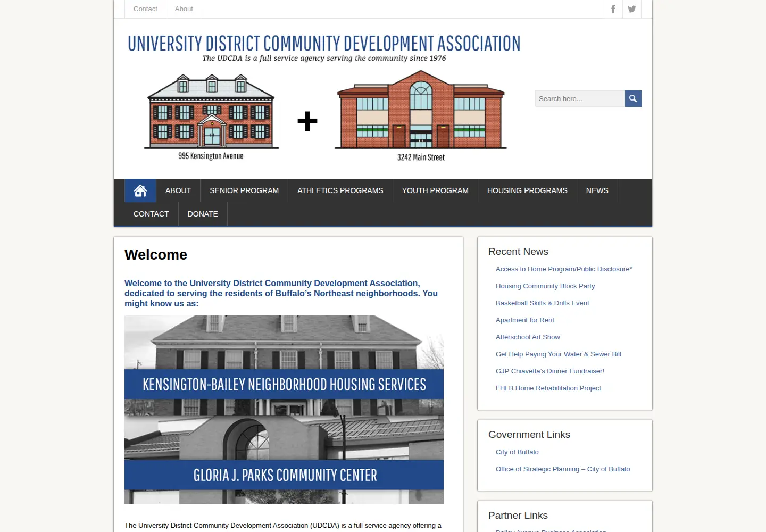
Task: Focus the 'Search here...' field
Action: coord(580,98)
